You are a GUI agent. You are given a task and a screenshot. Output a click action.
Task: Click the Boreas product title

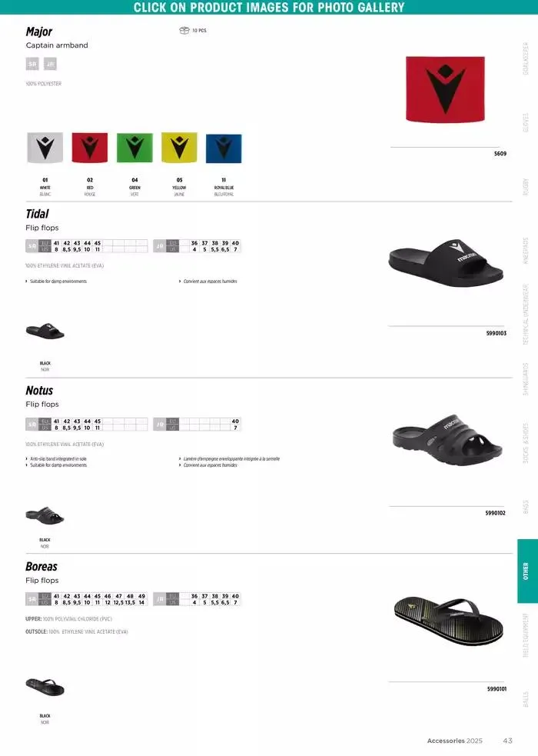pos(42,566)
